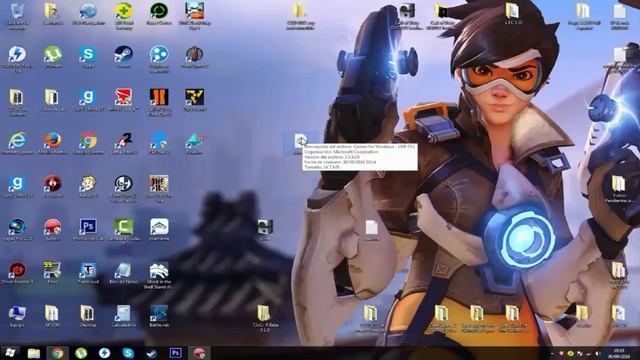Select the Call of Duty Black Ops II icon
The height and width of the screenshot is (360, 640).
pyautogui.click(x=159, y=102)
